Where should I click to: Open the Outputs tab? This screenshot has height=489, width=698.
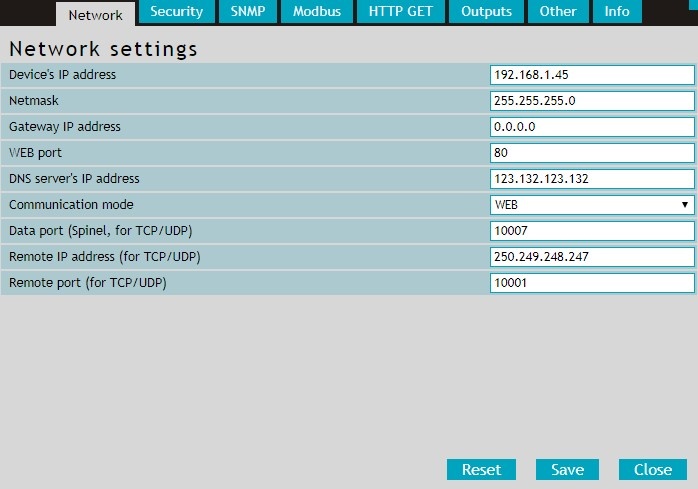tap(486, 12)
